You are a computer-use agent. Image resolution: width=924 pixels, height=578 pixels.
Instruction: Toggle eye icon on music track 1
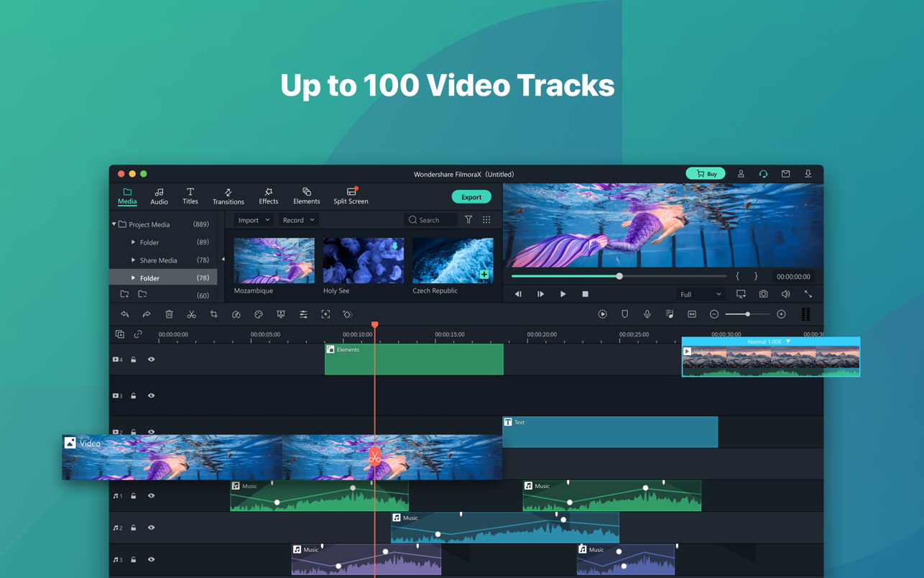pos(151,496)
